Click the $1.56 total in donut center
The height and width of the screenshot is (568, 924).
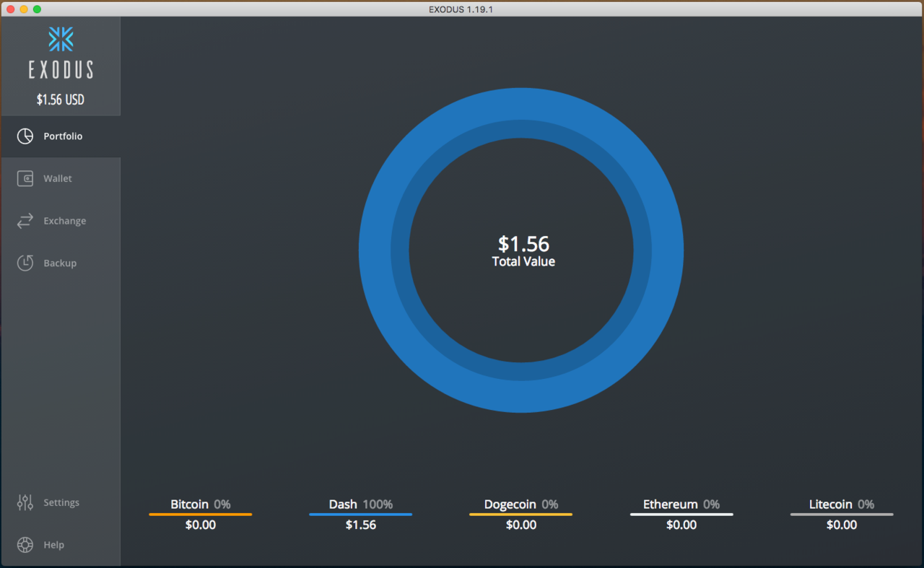[x=523, y=244]
